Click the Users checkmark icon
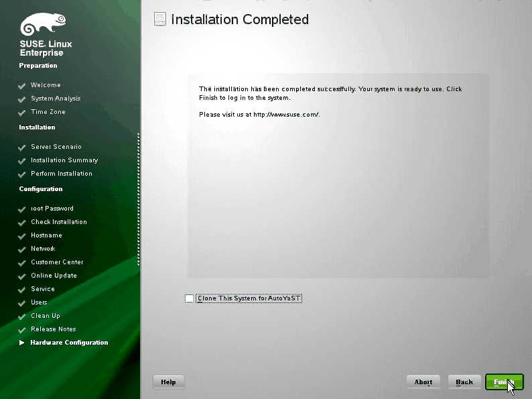 (22, 303)
